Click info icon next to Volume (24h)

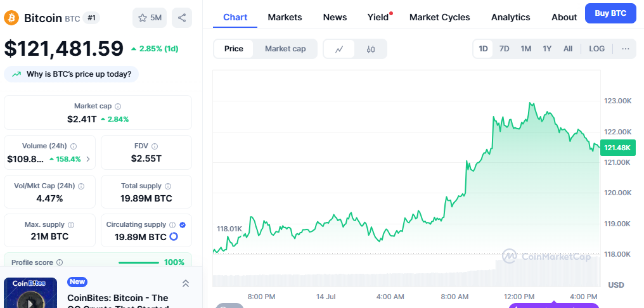(74, 146)
